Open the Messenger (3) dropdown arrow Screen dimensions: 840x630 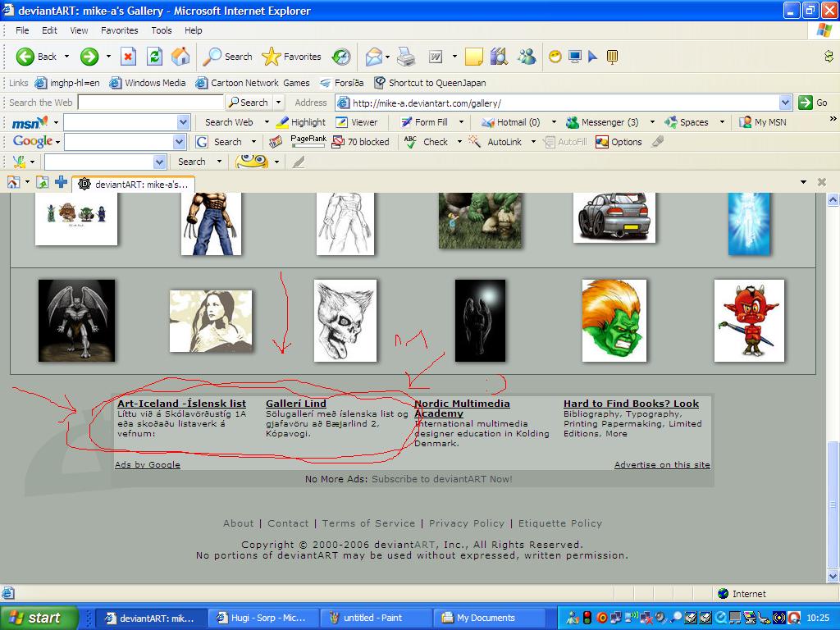pyautogui.click(x=652, y=122)
